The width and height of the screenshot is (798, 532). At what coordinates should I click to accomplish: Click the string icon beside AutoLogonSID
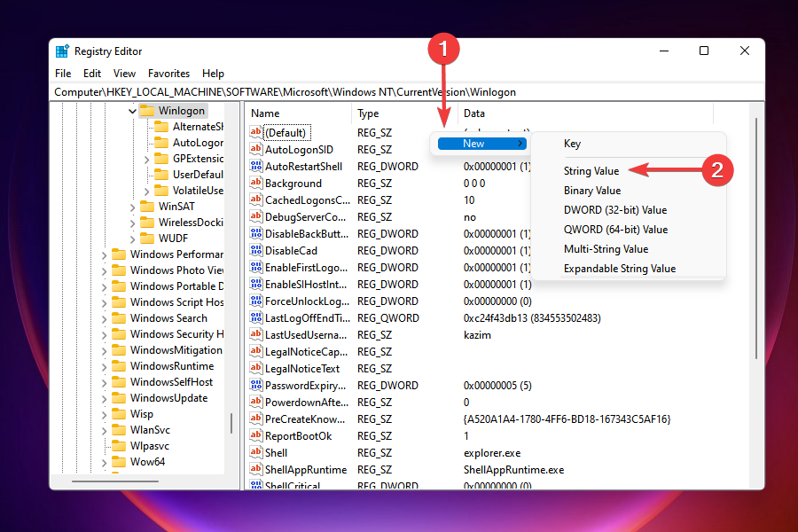coord(255,149)
